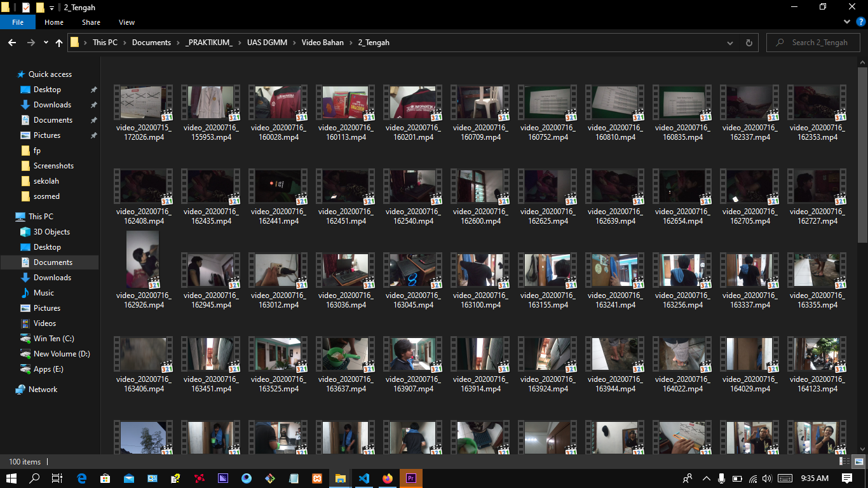Switch to the Share ribbon tab
Image resolution: width=868 pixels, height=488 pixels.
tap(91, 22)
